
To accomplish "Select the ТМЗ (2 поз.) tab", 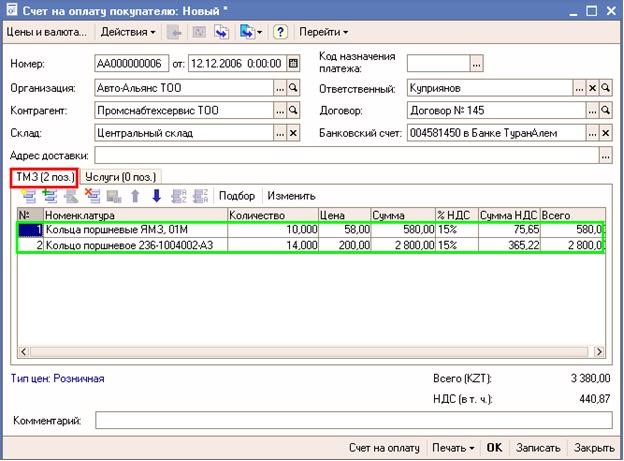I will [43, 177].
